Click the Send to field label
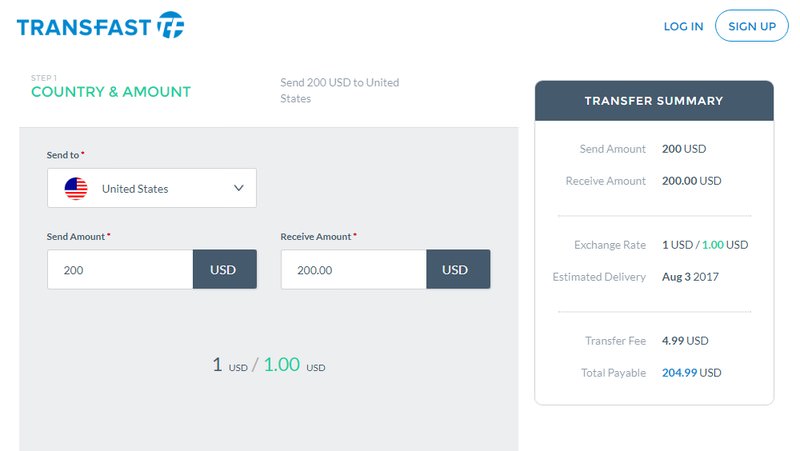 (63, 155)
